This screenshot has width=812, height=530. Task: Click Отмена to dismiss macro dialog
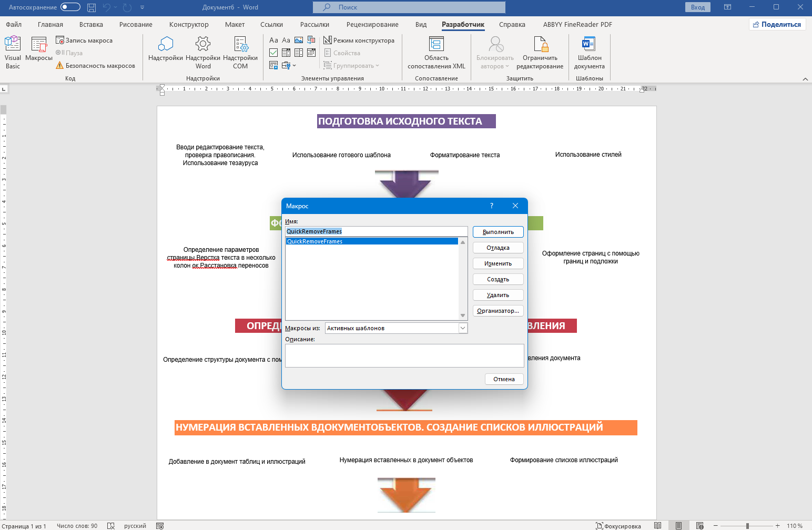(x=504, y=379)
